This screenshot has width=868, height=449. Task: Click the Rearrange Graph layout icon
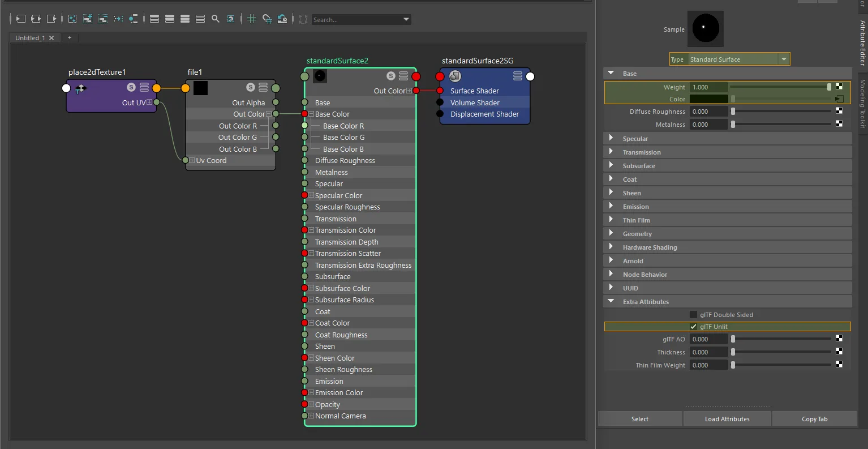[x=118, y=19]
